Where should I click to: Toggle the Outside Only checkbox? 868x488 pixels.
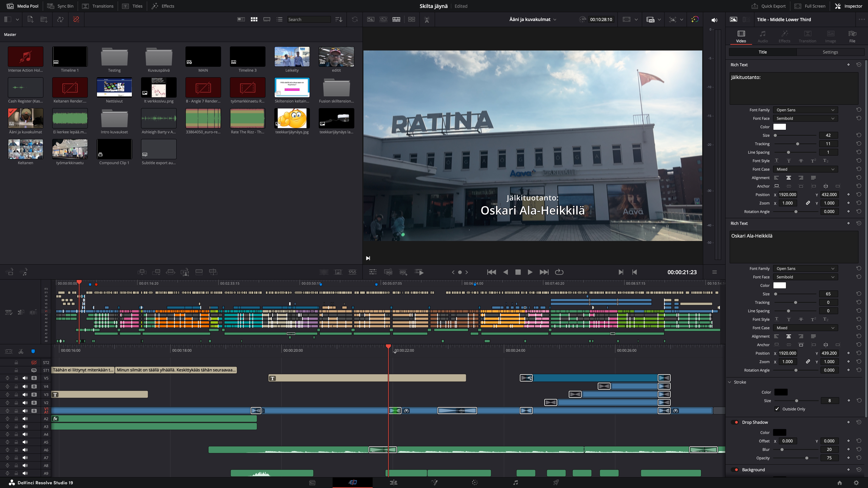[777, 409]
